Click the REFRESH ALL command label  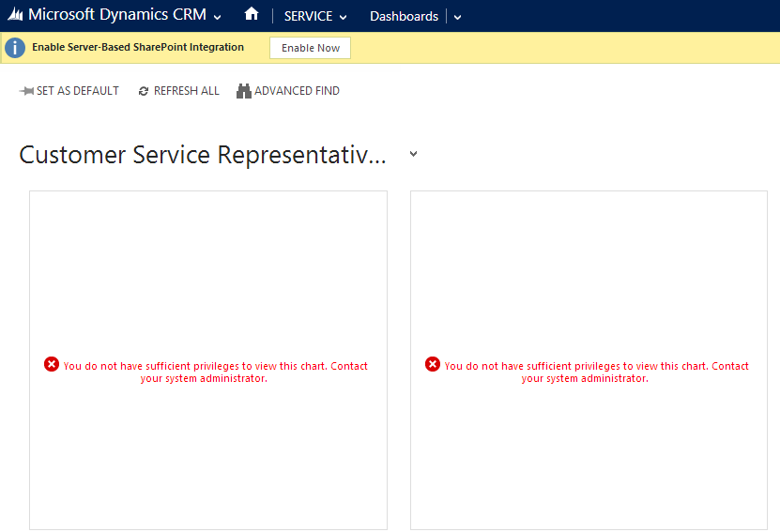tap(186, 91)
